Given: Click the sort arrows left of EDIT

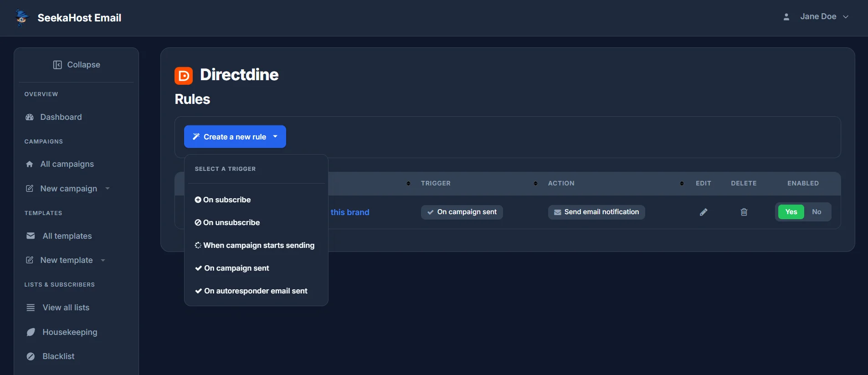Looking at the screenshot, I should click(682, 183).
